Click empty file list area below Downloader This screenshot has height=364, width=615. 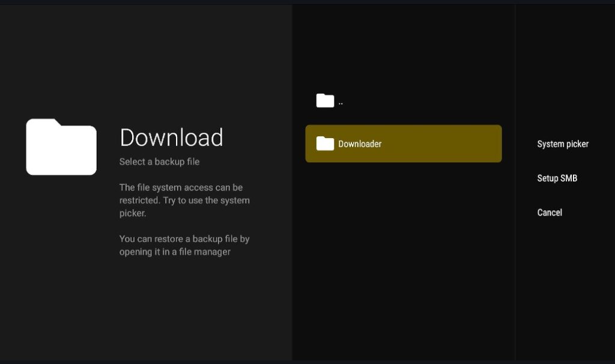403,259
